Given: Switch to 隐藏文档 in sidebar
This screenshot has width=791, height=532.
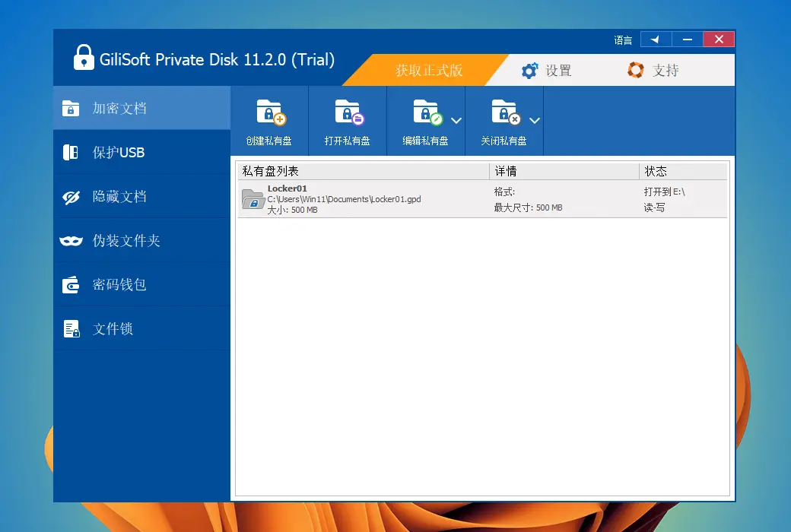Looking at the screenshot, I should (141, 196).
